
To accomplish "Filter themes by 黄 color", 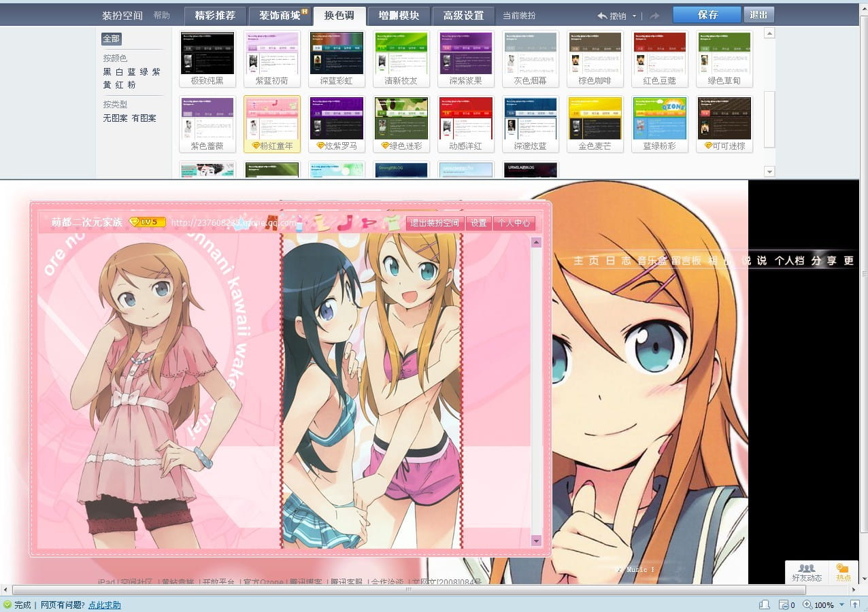I will 107,85.
